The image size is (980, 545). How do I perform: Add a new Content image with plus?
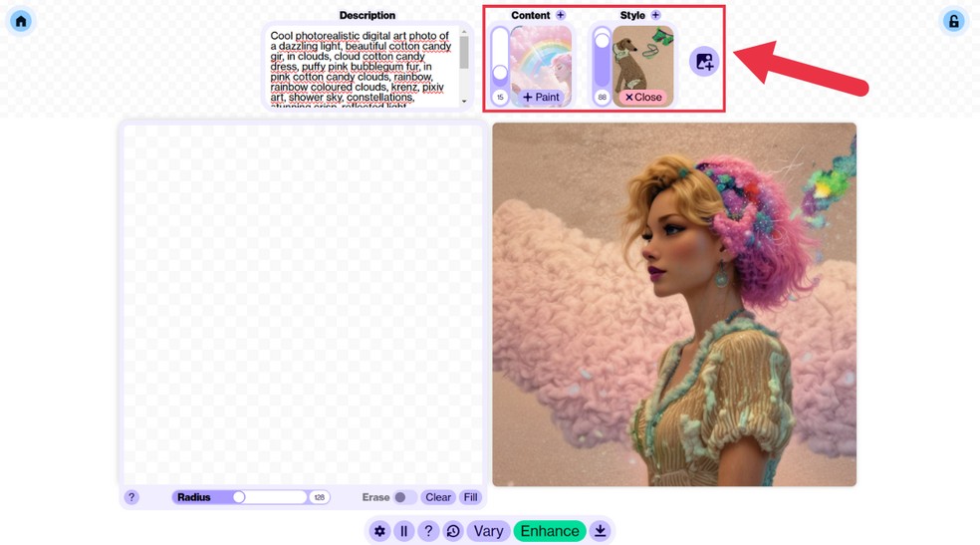tap(561, 15)
